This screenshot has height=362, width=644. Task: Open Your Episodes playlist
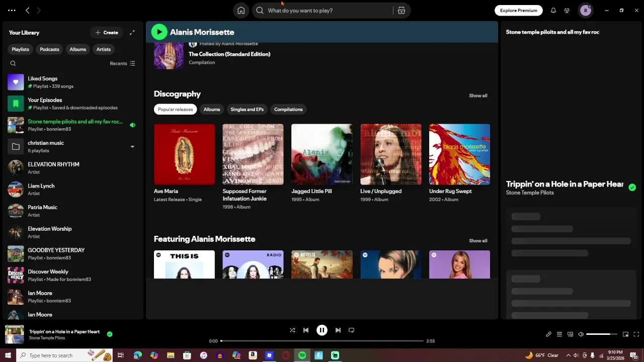pyautogui.click(x=72, y=104)
